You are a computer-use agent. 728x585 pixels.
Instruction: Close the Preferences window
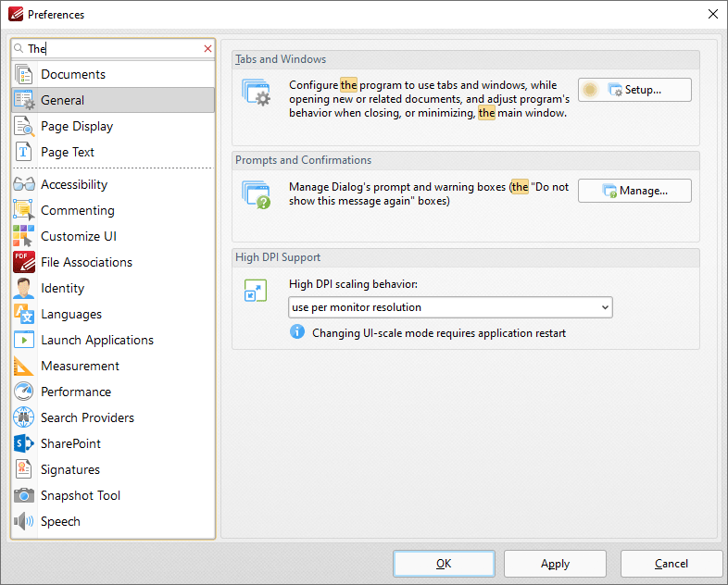pos(713,14)
